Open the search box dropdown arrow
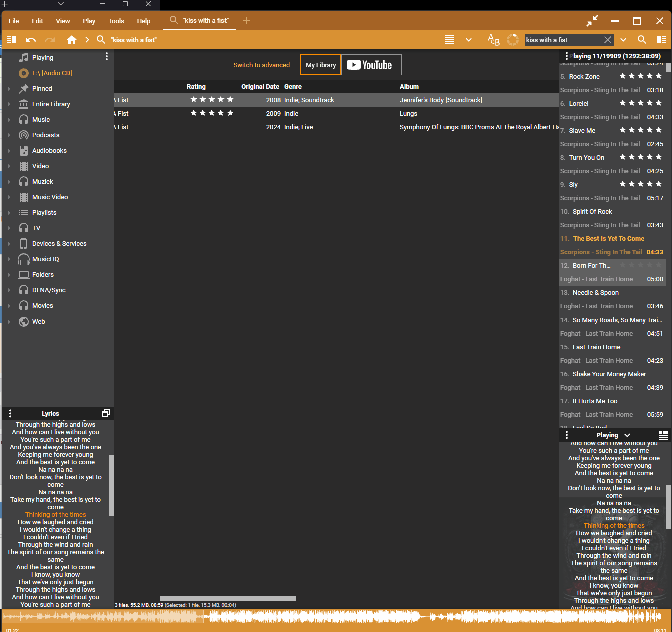Viewport: 672px width, 632px height. click(x=623, y=40)
